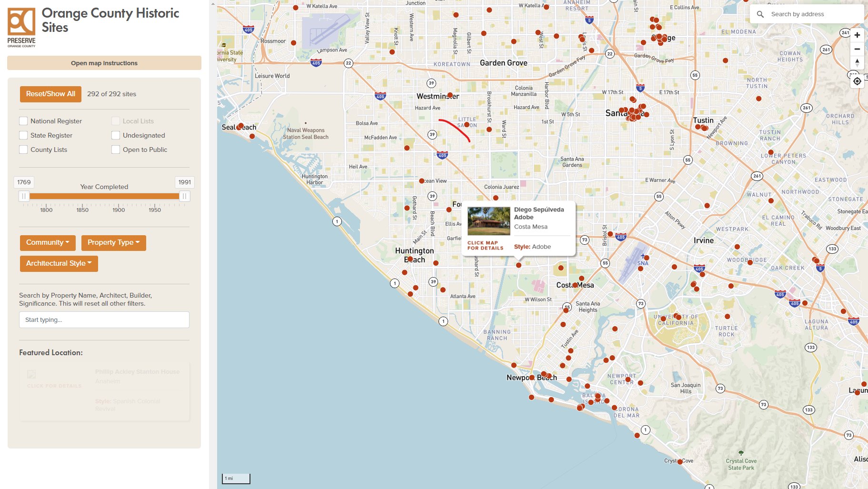The height and width of the screenshot is (489, 868).
Task: Enable the Open to Public filter
Action: pyautogui.click(x=115, y=150)
